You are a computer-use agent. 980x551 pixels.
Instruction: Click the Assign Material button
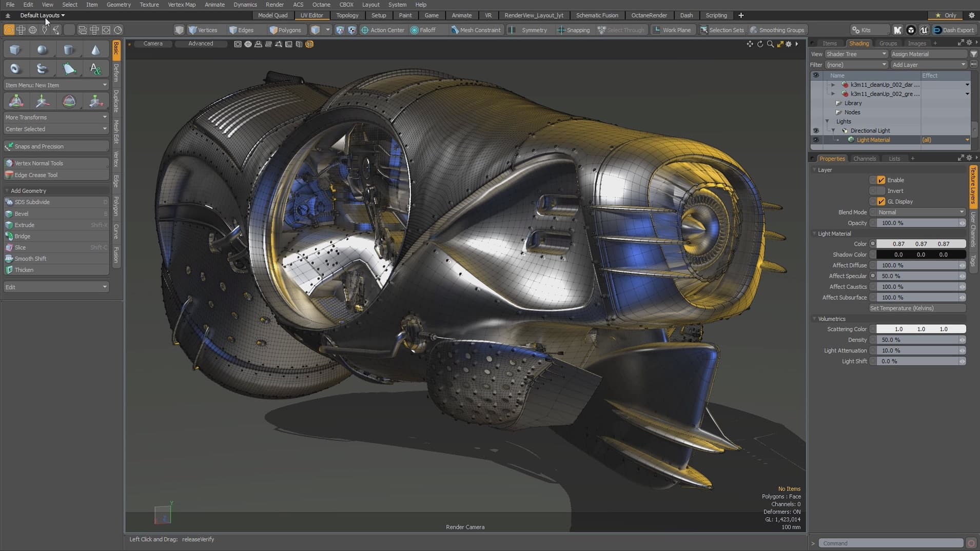tap(929, 54)
